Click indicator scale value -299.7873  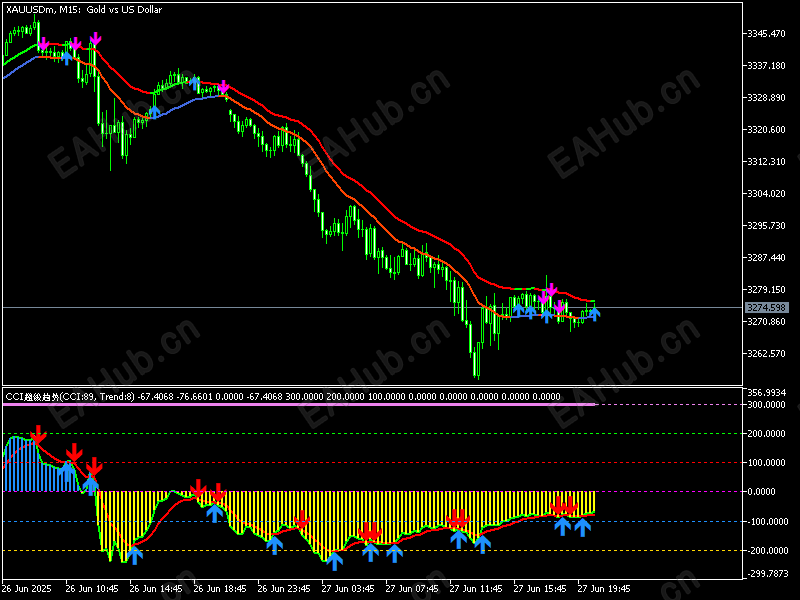[766, 573]
